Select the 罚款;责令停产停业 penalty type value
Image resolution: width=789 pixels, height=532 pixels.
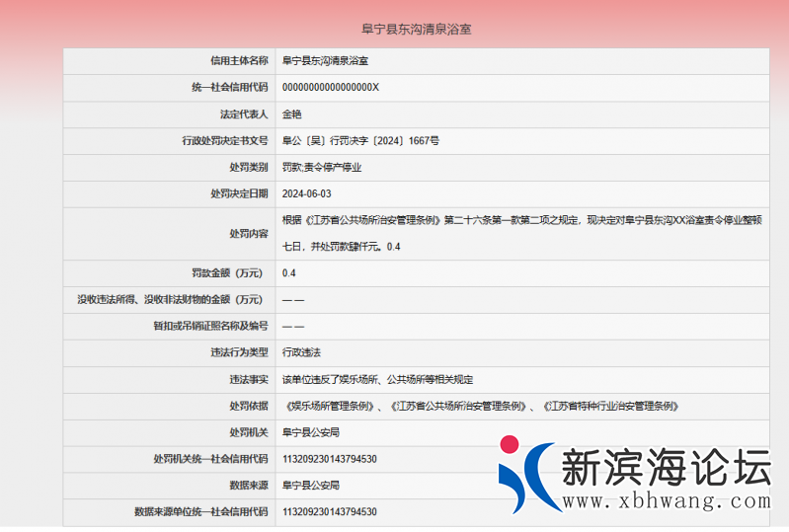point(322,168)
